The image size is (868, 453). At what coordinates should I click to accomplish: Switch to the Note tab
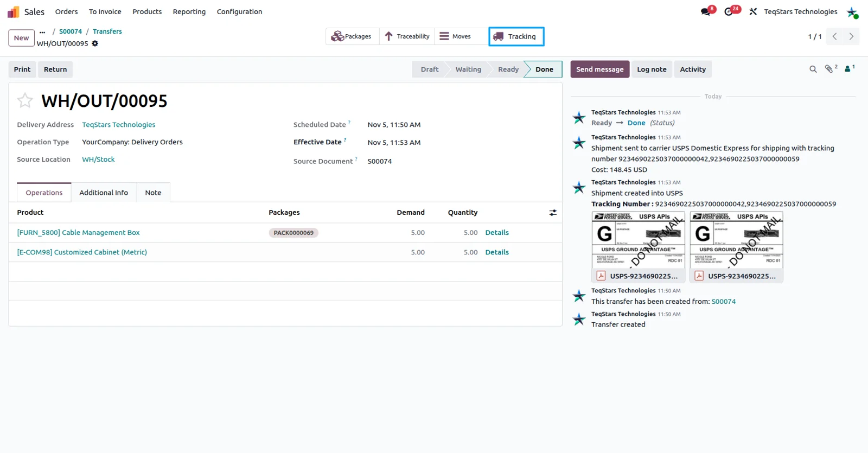[153, 193]
